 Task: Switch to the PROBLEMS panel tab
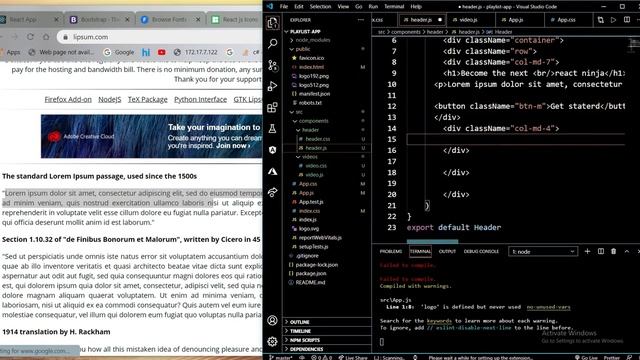tap(391, 251)
